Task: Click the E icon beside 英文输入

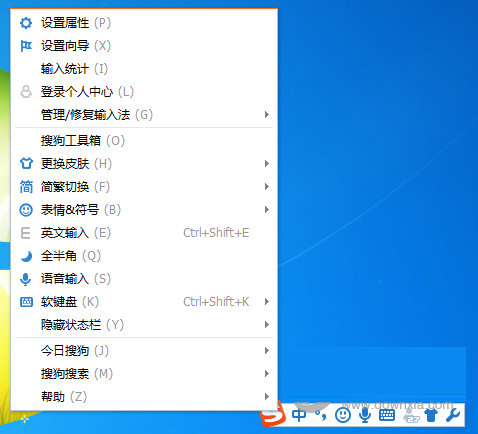Action: (x=26, y=233)
